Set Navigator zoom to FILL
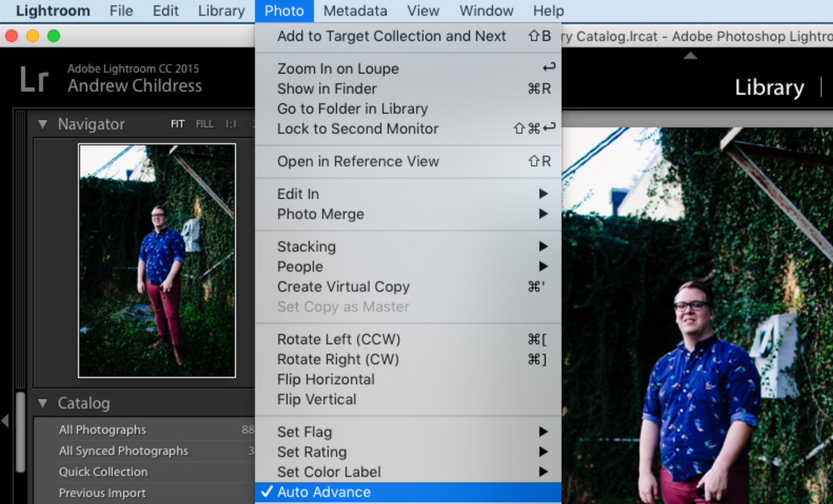Screen dimensions: 833x504 pyautogui.click(x=204, y=124)
